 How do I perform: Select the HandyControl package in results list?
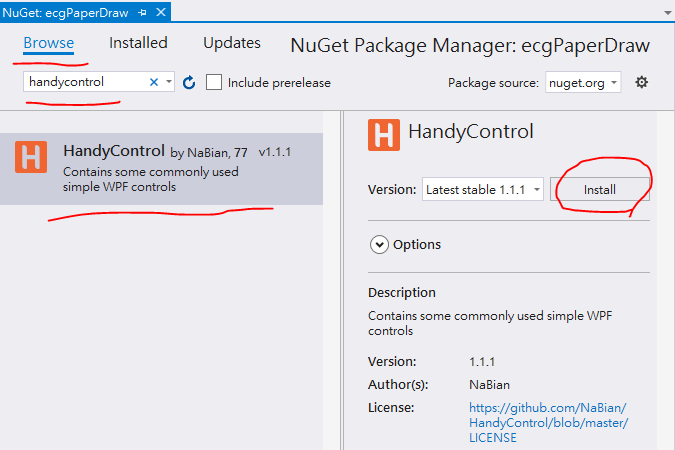[161, 169]
